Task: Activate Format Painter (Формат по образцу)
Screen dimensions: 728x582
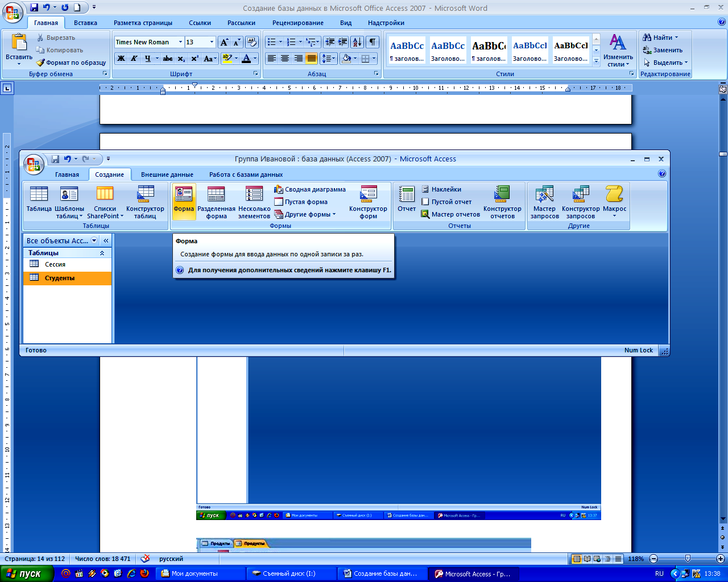Action: 72,63
